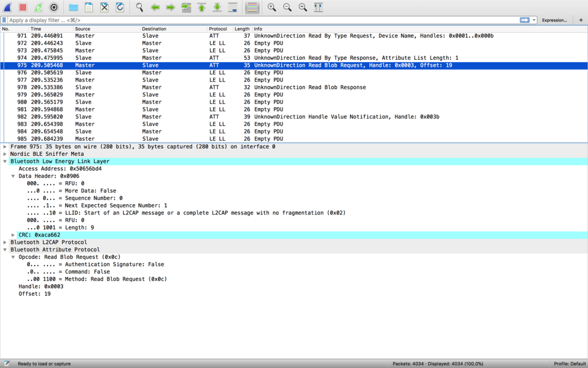This screenshot has height=368, width=588.
Task: Jump to the first packet
Action: pyautogui.click(x=202, y=7)
